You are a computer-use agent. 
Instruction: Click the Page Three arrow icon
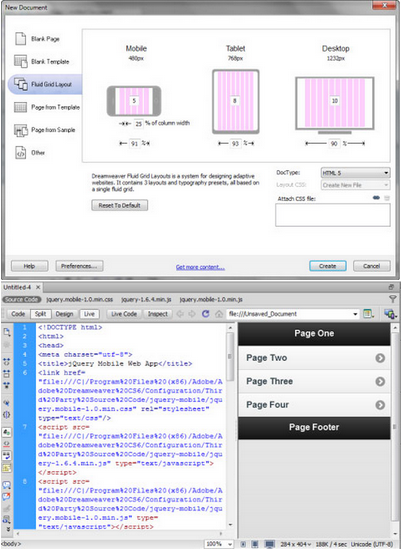pyautogui.click(x=380, y=381)
